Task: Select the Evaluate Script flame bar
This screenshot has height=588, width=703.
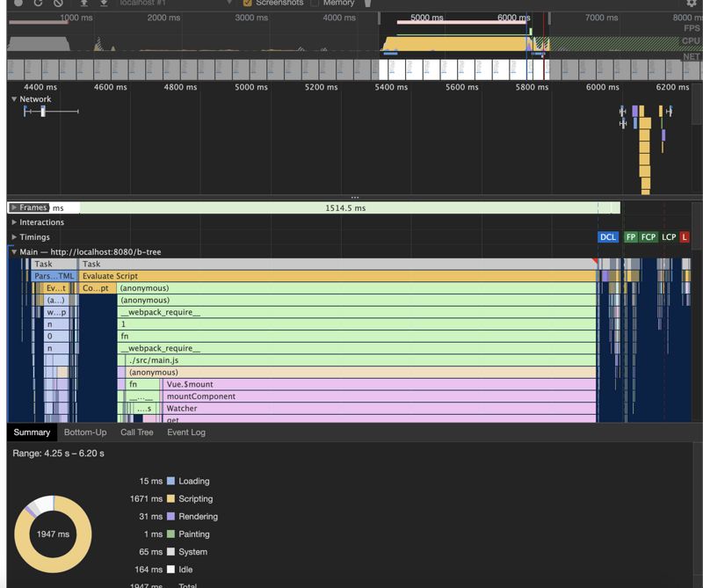Action: [x=334, y=276]
